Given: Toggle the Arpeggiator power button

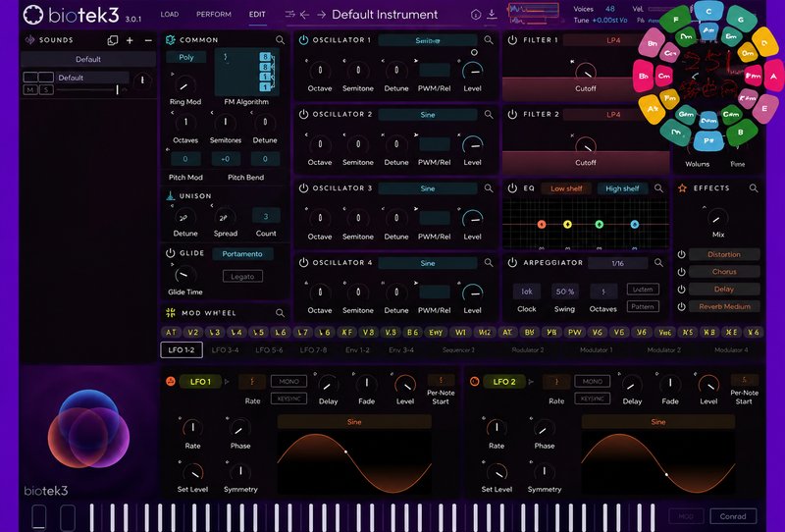Looking at the screenshot, I should (x=512, y=262).
